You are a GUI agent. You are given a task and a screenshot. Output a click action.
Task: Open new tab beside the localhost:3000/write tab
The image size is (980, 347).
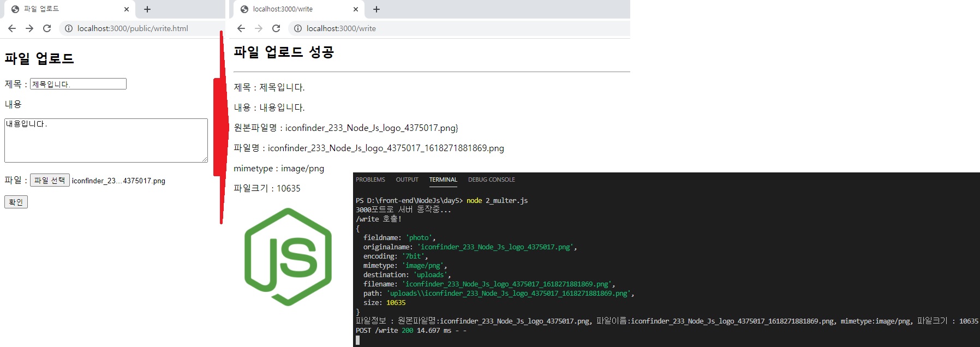point(377,9)
